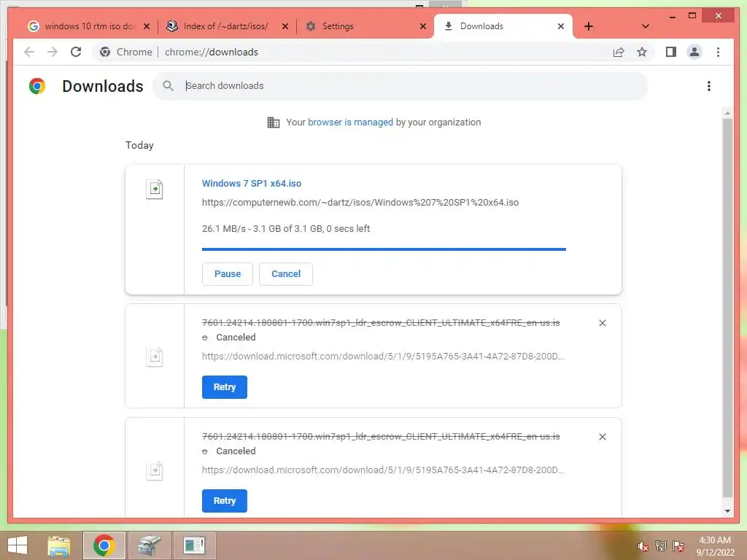Open the Windows 7 SP1 x64.iso link
Screen dimensions: 747x560
click(x=252, y=183)
